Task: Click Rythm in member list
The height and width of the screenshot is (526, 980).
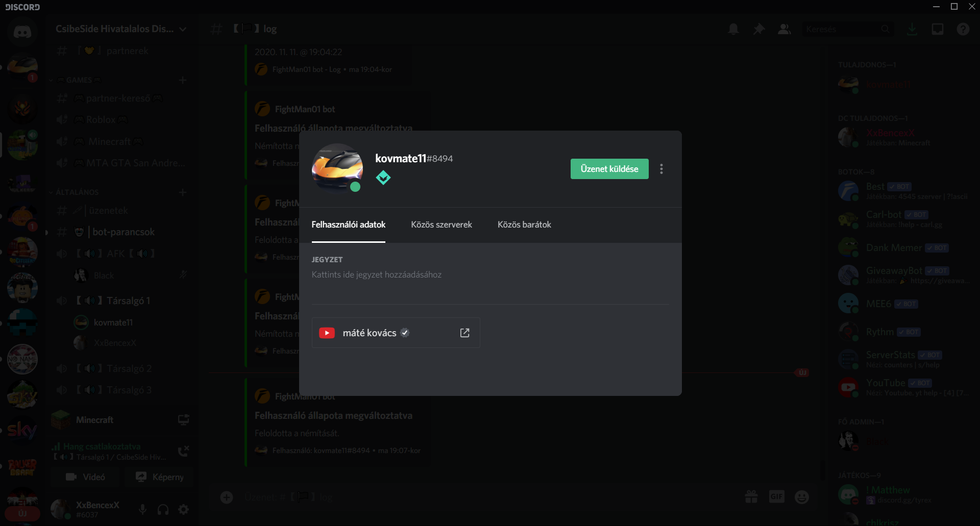Action: click(x=904, y=332)
